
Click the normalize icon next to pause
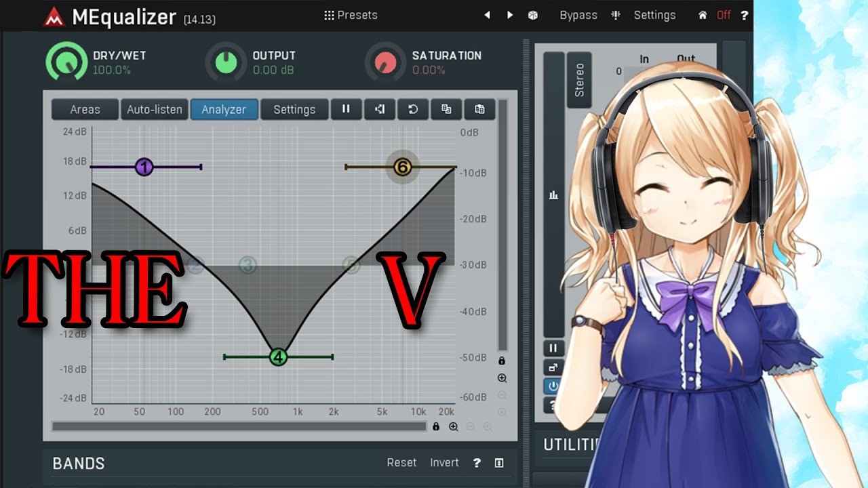[380, 109]
